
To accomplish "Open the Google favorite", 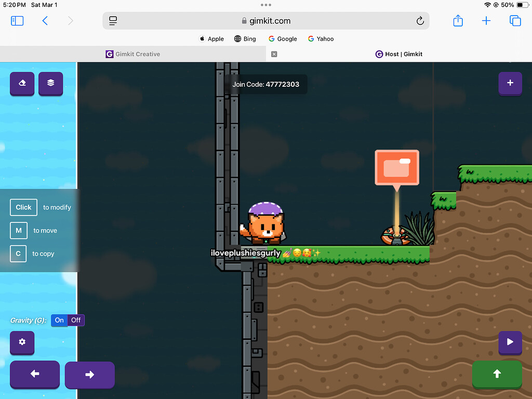I will pyautogui.click(x=283, y=38).
